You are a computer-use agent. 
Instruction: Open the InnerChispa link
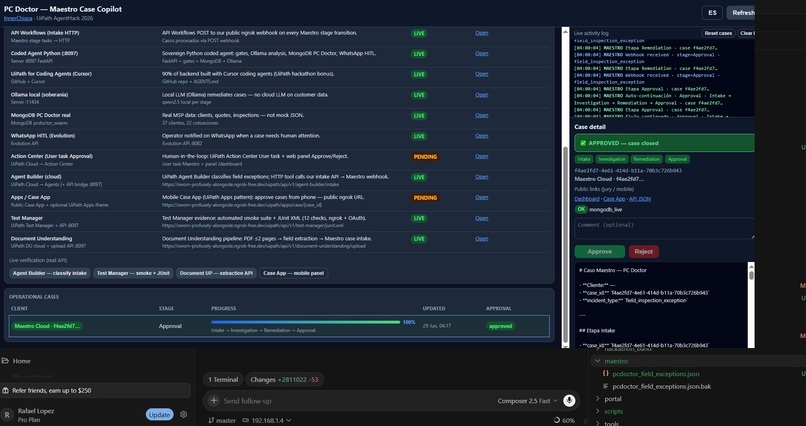point(18,18)
